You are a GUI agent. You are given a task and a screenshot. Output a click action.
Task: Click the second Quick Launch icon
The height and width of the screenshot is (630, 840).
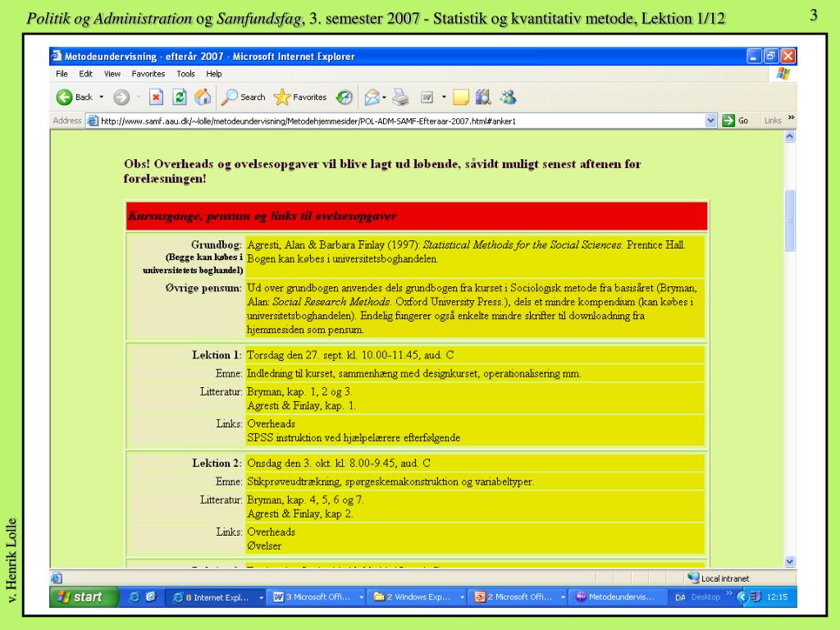[x=151, y=597]
